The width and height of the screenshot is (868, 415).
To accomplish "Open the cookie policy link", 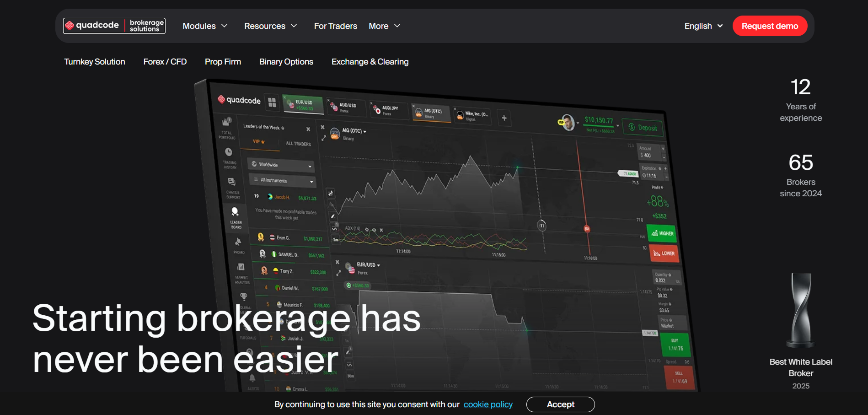I will pos(488,404).
